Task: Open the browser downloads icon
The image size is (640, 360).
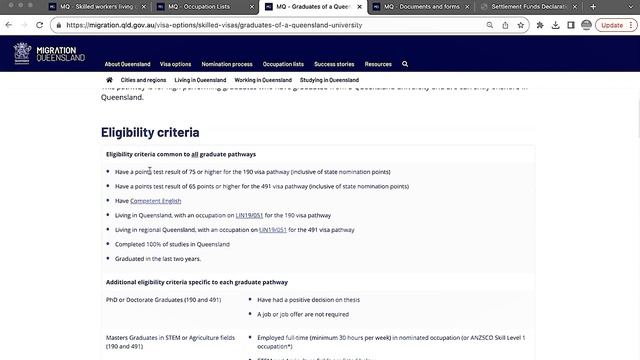Action: [556, 25]
